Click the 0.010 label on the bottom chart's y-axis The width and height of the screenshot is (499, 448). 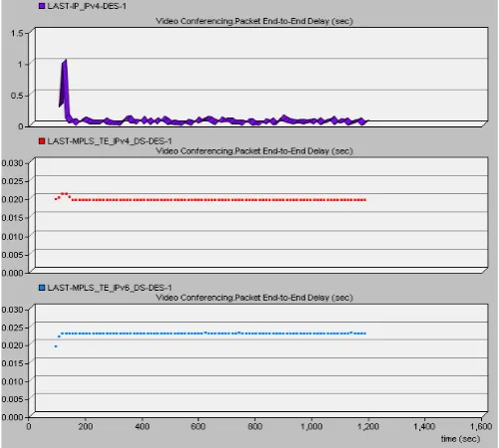coord(13,381)
